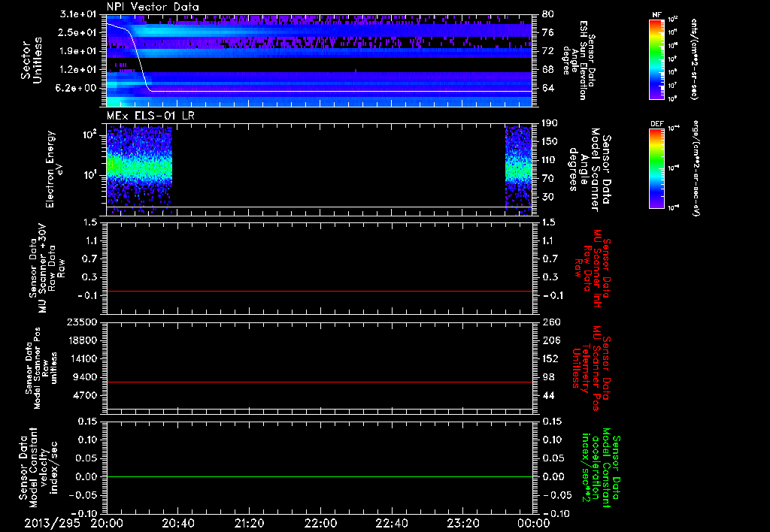Click the '22:00' time tick label

click(320, 523)
